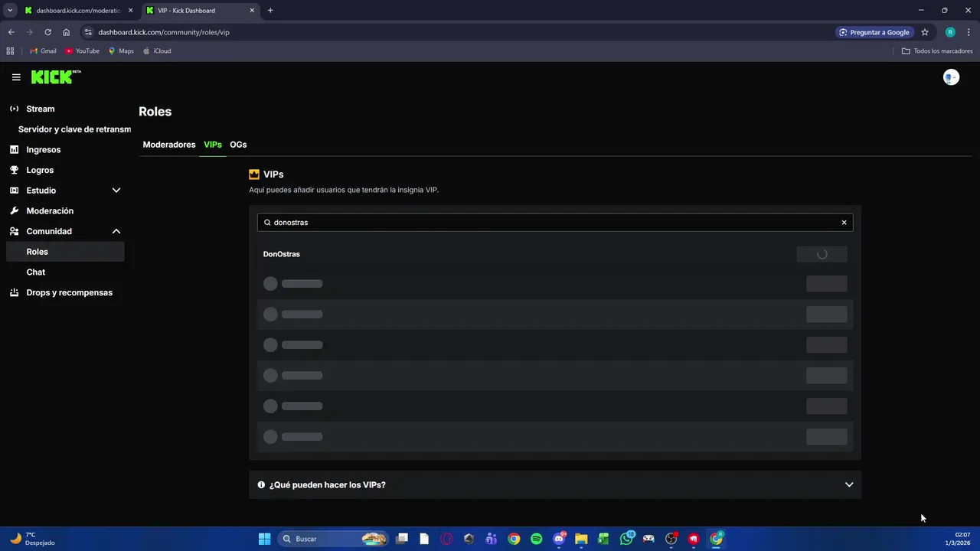Open File Explorer from the taskbar
The image size is (980, 551).
click(x=581, y=539)
